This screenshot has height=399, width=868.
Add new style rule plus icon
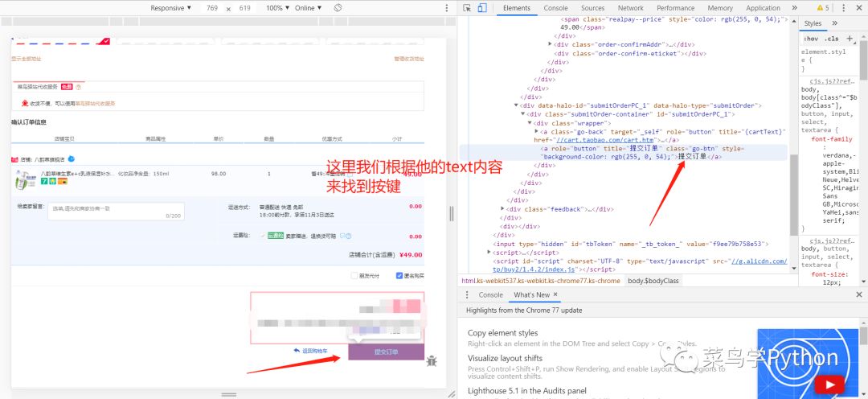tap(850, 39)
